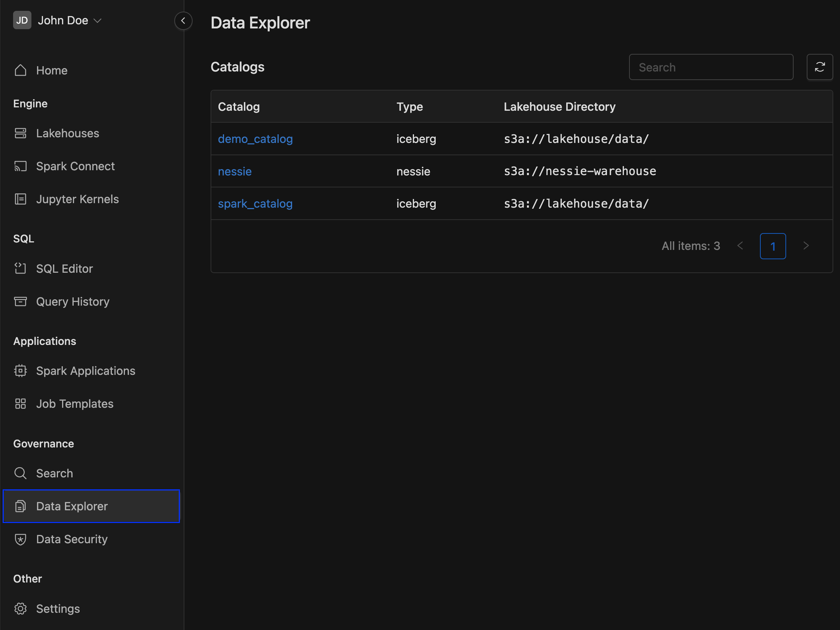Click the Lakehouses engine icon

21,133
